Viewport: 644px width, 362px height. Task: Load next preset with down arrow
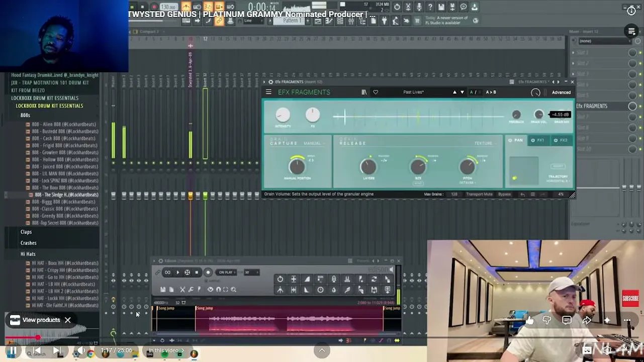[x=462, y=92]
